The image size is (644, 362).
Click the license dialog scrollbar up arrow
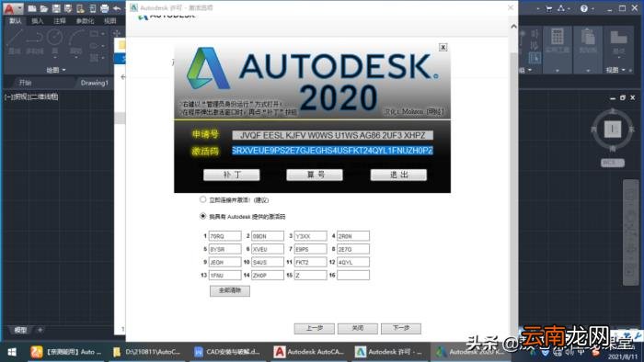point(513,27)
